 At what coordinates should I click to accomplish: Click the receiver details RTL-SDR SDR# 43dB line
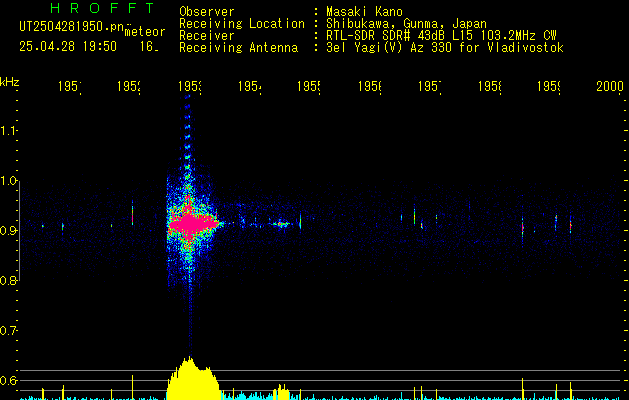click(441, 36)
